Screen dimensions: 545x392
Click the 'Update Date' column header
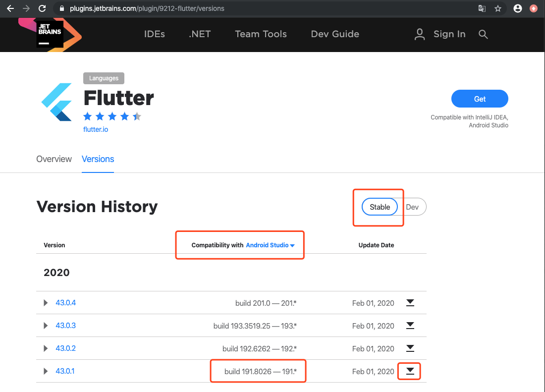tap(376, 245)
